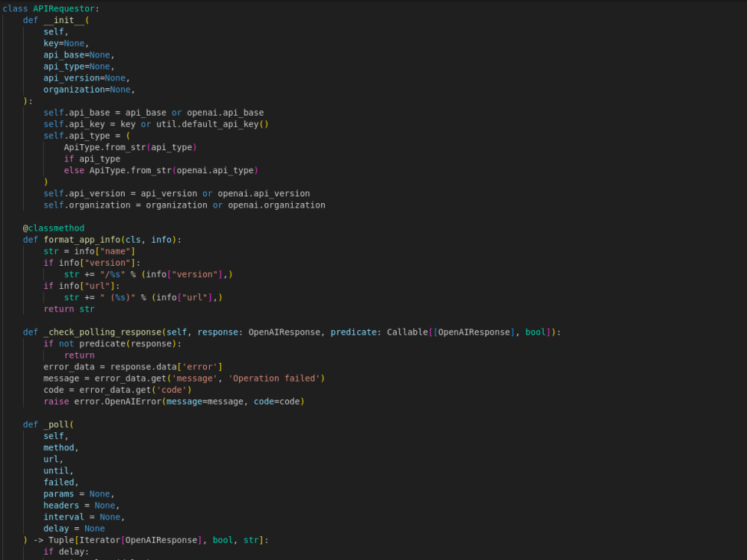747x560 pixels.
Task: Click the 'Operation failed' string
Action: [x=274, y=378]
